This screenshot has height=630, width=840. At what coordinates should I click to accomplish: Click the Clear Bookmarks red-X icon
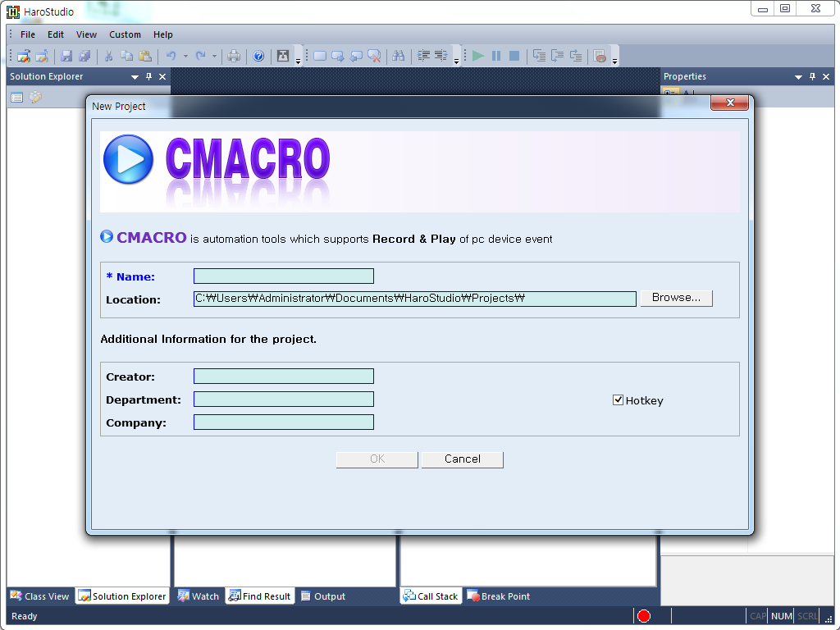374,56
